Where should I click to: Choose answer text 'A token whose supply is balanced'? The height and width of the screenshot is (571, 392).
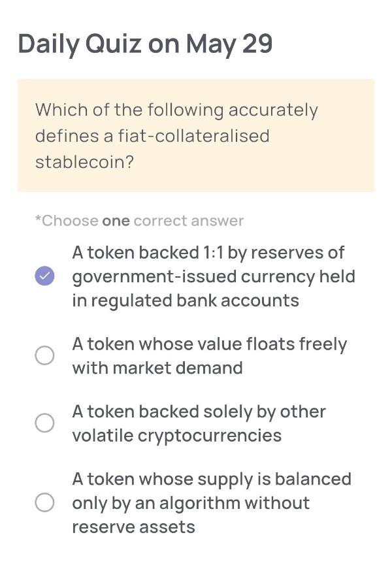click(212, 480)
